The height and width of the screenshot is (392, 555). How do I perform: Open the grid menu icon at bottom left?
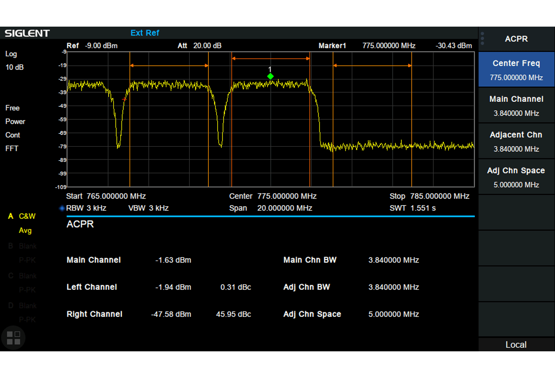13,338
